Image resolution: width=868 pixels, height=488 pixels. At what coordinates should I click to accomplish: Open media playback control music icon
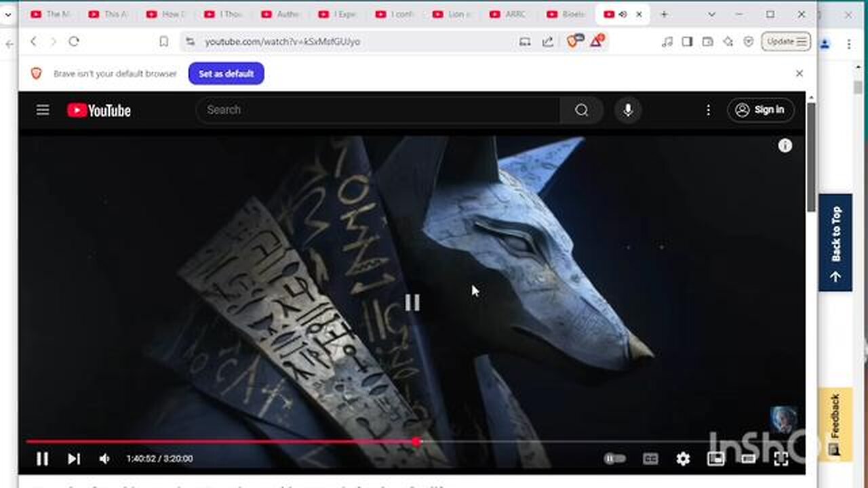(667, 41)
